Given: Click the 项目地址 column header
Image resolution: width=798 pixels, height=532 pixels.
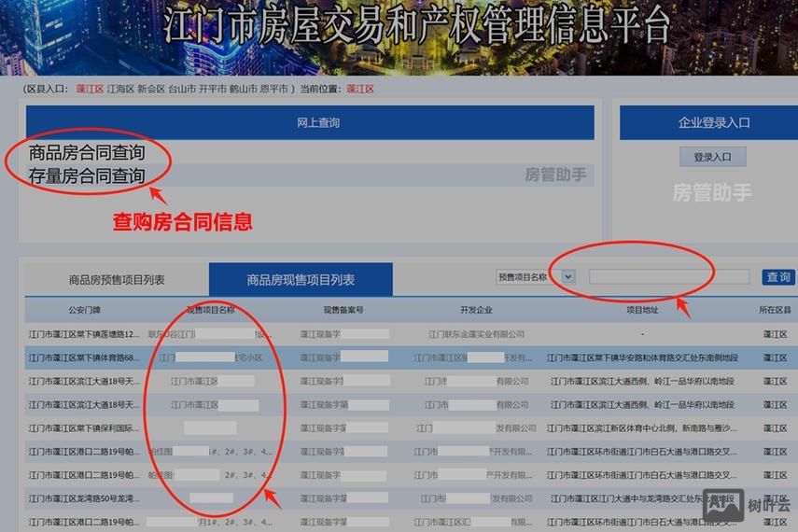Looking at the screenshot, I should [642, 310].
